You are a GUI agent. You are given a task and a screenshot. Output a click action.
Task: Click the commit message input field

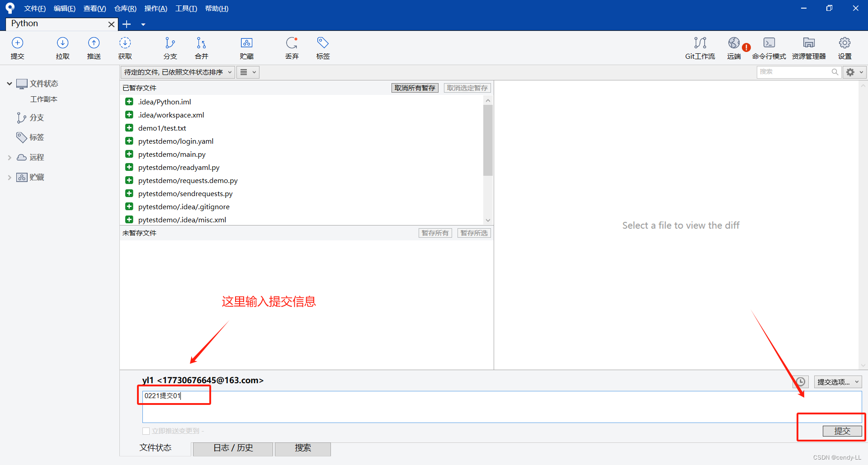tap(502, 407)
